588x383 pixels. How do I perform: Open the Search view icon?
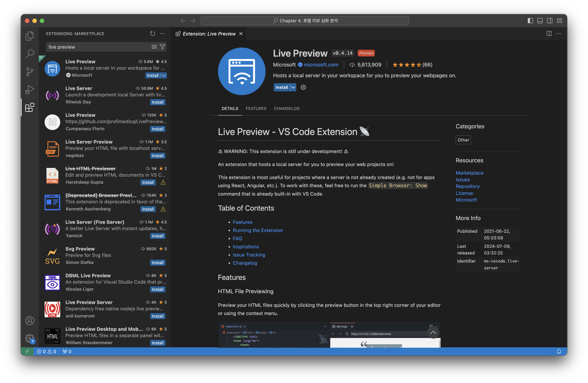(x=30, y=53)
